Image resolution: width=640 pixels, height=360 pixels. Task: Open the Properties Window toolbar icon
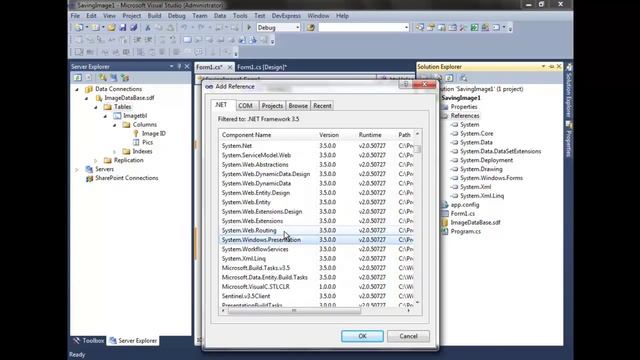coord(431,27)
